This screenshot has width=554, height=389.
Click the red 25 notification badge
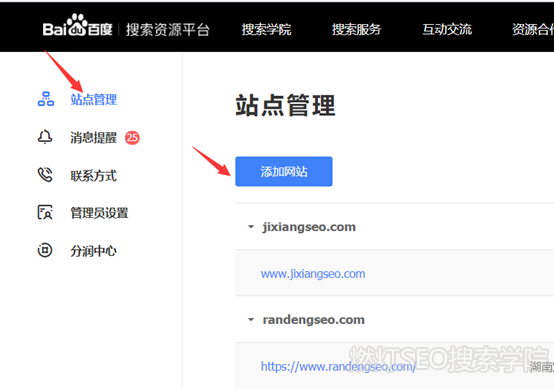132,137
